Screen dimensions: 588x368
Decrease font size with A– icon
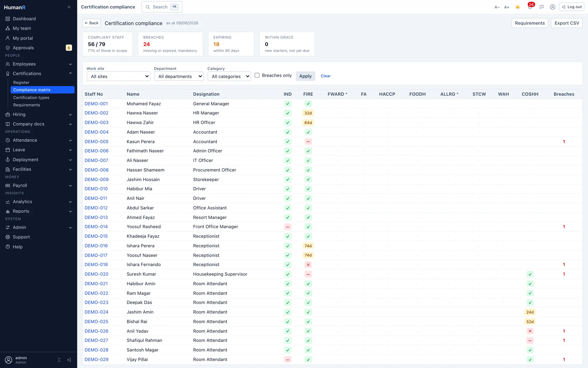[497, 7]
